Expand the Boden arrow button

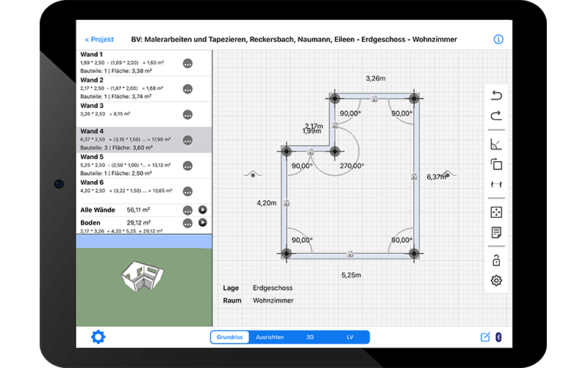coord(203,222)
